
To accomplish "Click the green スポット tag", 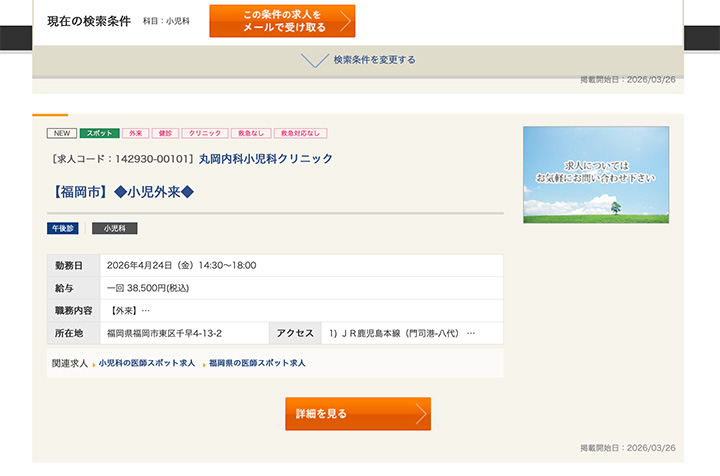I will [99, 133].
